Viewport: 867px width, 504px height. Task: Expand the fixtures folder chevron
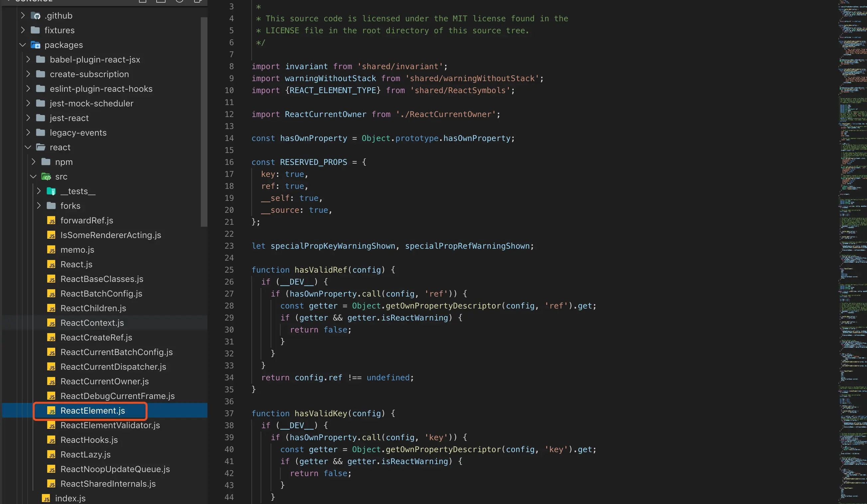click(x=23, y=30)
